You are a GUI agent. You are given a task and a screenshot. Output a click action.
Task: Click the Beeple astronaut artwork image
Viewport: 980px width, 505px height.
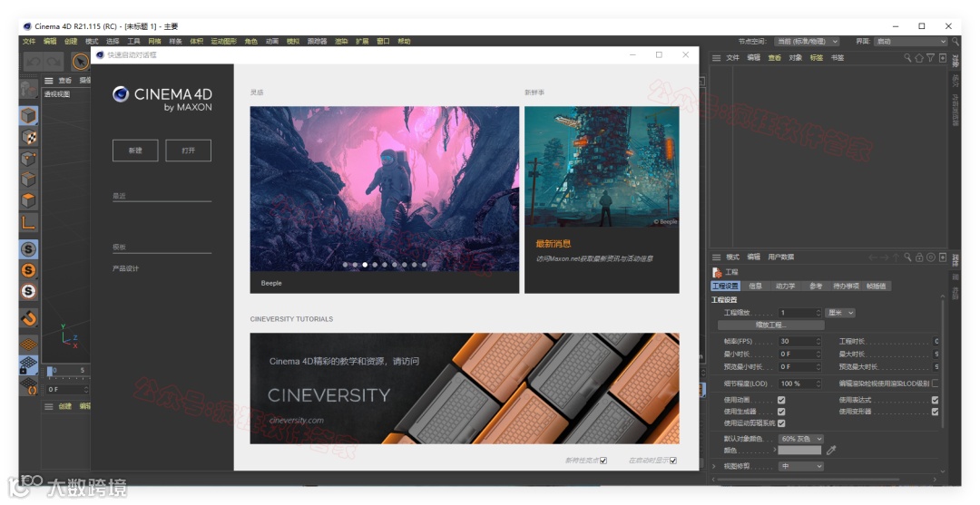tap(385, 189)
